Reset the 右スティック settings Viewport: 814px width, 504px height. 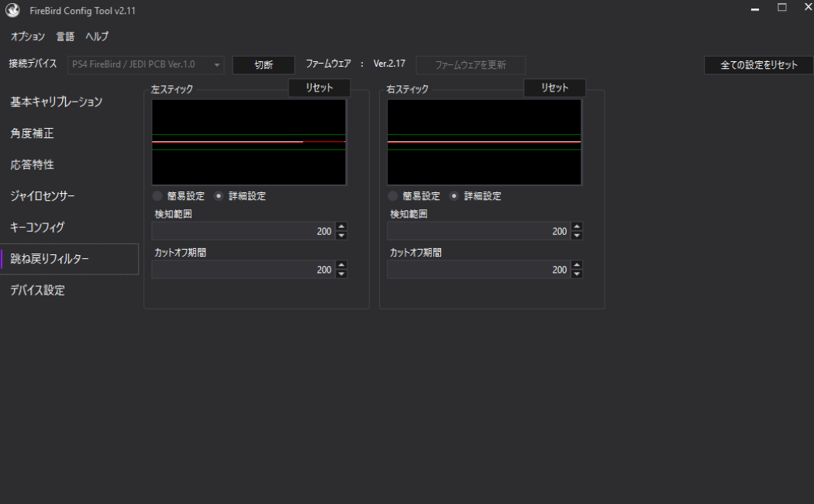point(555,88)
